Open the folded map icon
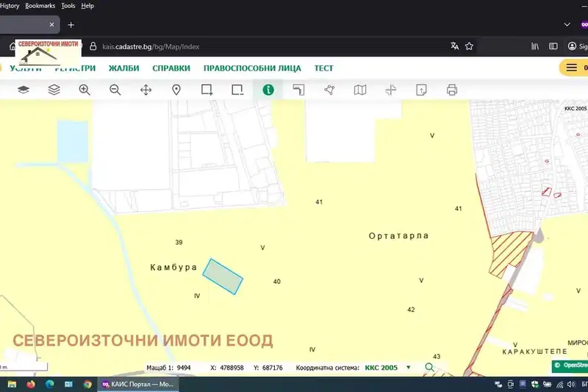588x392 pixels. (360, 90)
